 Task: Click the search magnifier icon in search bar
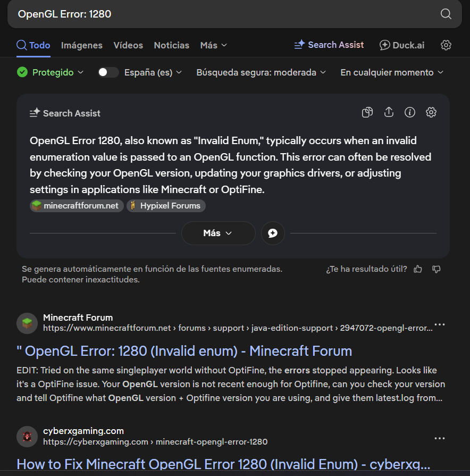[446, 14]
